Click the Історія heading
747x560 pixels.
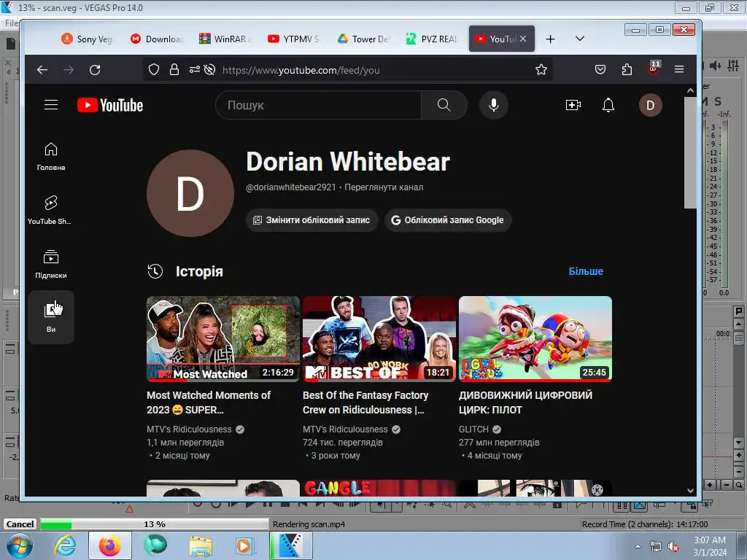199,271
